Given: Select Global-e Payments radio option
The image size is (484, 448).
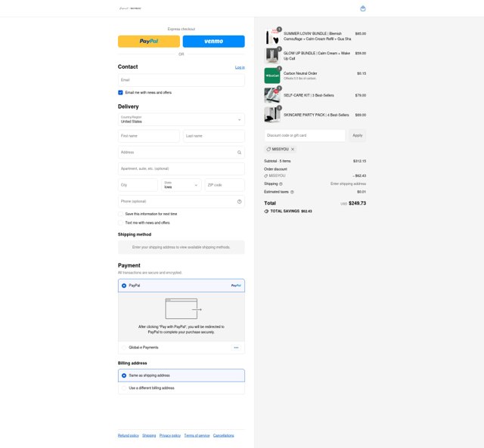Looking at the screenshot, I should pos(124,348).
